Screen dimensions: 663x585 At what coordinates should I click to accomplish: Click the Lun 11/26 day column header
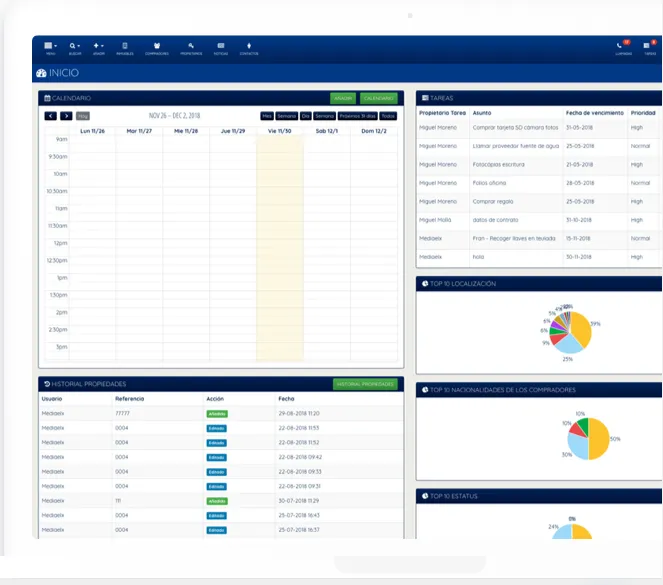(x=93, y=131)
